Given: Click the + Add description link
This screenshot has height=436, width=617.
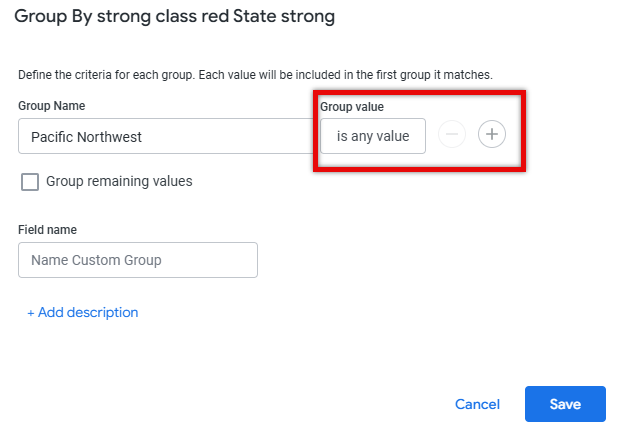Looking at the screenshot, I should click(83, 312).
